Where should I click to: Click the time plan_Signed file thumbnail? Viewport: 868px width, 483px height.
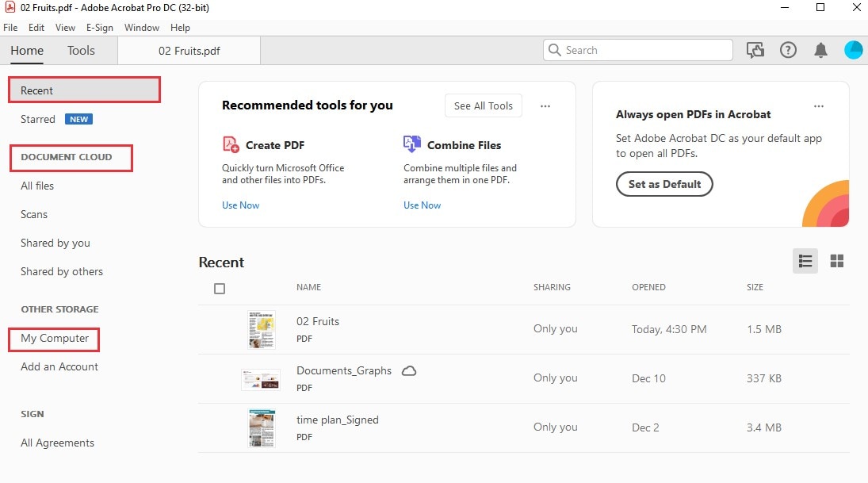pyautogui.click(x=262, y=427)
